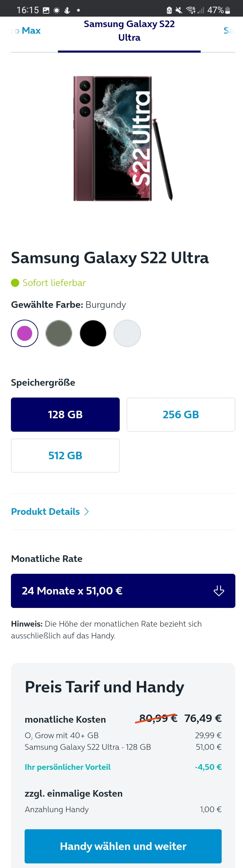Screen dimensions: 243x868
Task: Click Handy wählen und weiter button
Action: pos(123,846)
